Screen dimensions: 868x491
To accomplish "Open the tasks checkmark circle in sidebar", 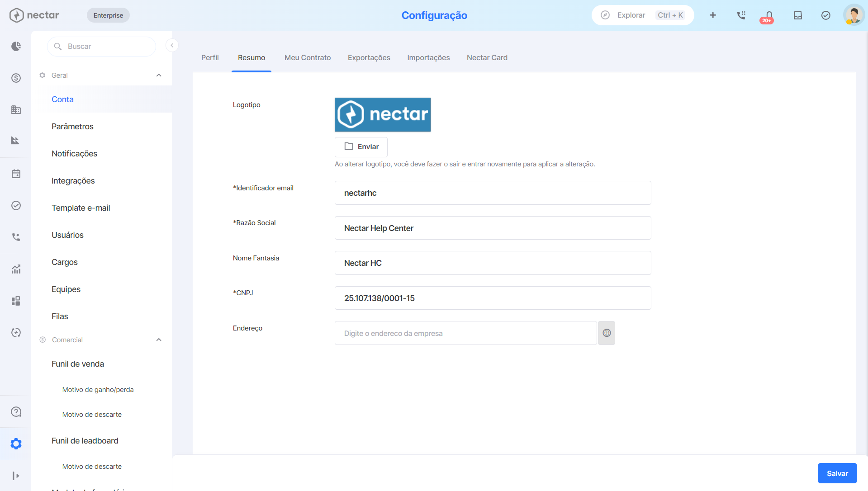I will click(16, 205).
